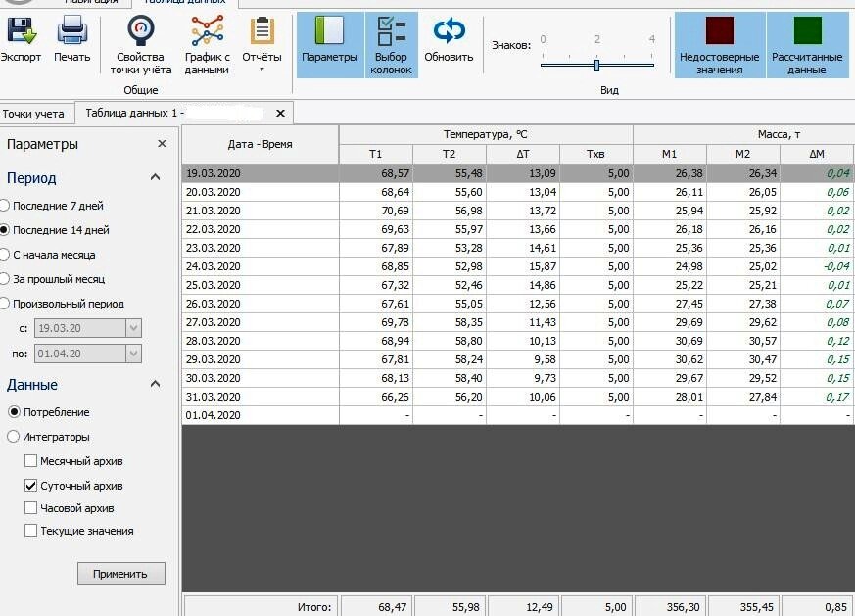Open the end date 01.04.20 dropdown
855x616 pixels.
pyautogui.click(x=133, y=354)
